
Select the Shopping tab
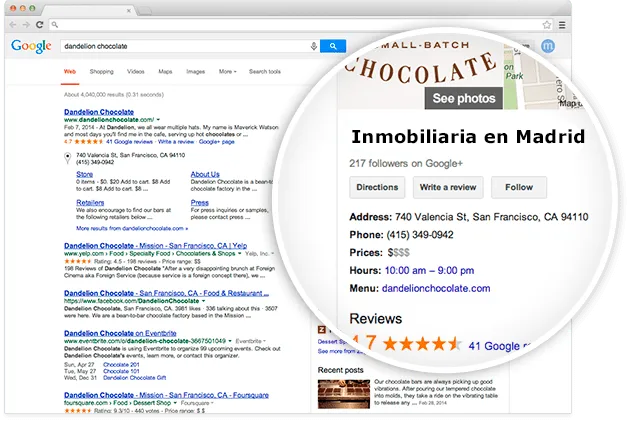coord(101,72)
